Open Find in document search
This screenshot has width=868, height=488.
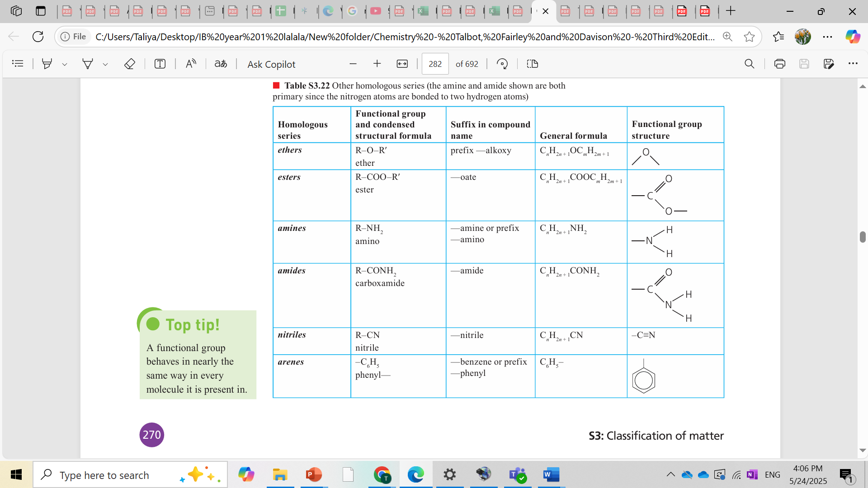[x=750, y=64]
